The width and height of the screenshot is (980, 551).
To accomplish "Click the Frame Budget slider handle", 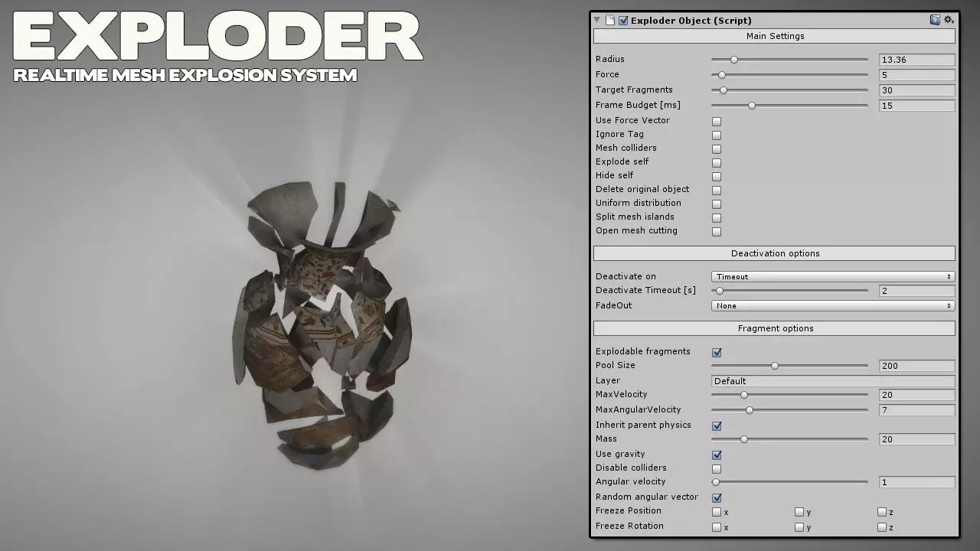I will 752,106.
